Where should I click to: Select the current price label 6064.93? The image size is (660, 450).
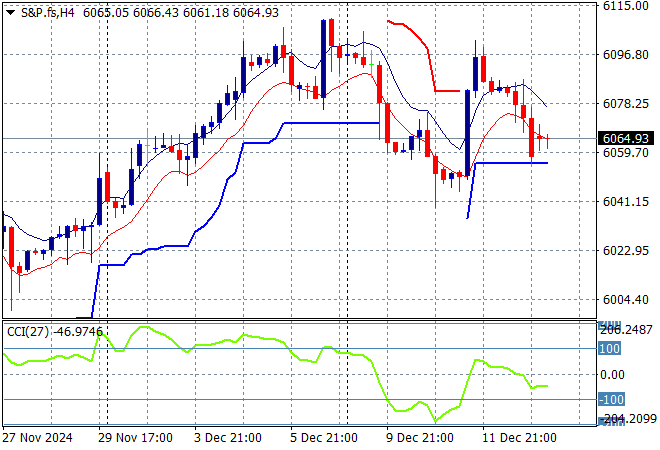[x=625, y=138]
